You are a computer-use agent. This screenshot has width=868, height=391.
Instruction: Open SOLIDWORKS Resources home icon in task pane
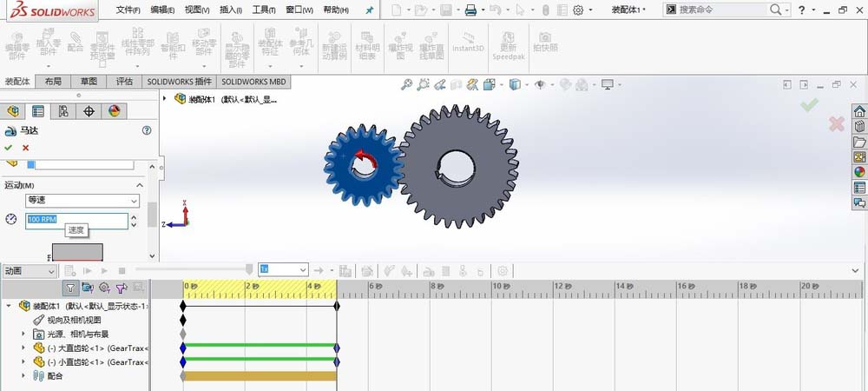click(x=859, y=111)
